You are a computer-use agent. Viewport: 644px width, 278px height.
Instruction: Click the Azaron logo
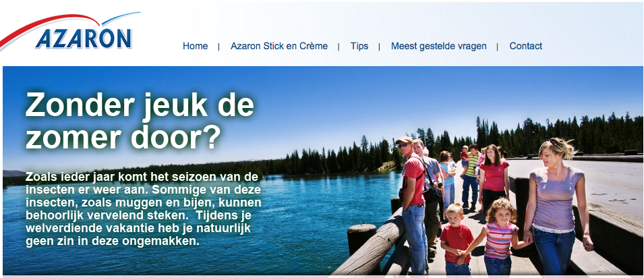[x=70, y=32]
